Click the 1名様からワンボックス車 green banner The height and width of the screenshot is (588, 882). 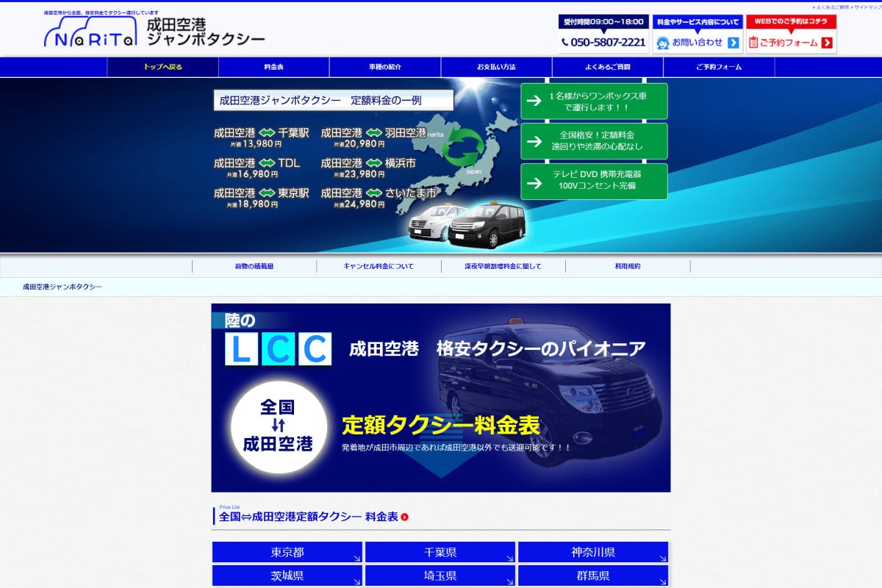(x=594, y=101)
